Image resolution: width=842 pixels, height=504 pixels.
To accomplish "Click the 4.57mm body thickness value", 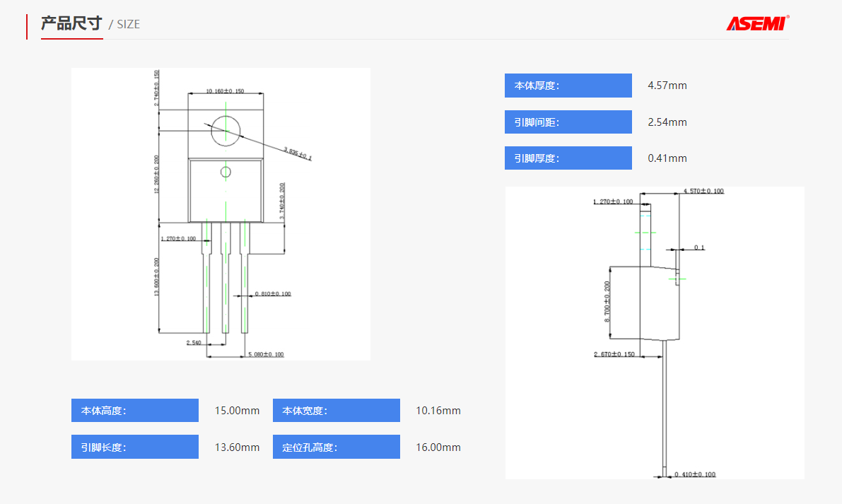I will 667,86.
